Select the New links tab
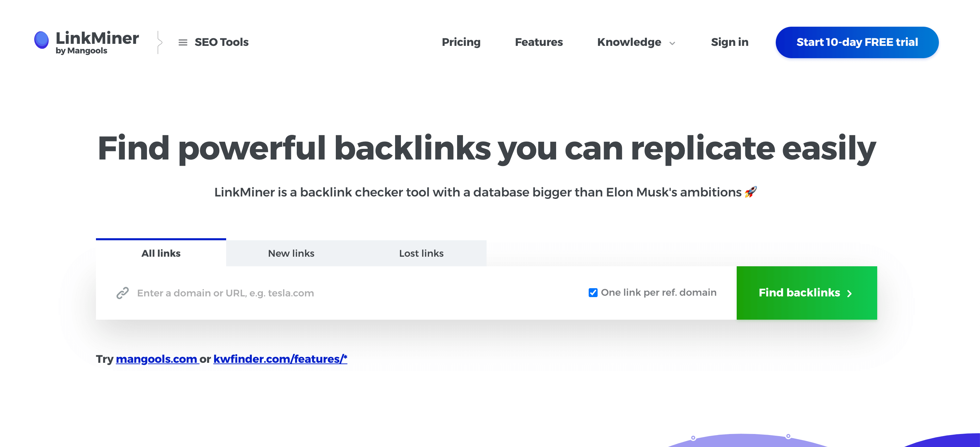The height and width of the screenshot is (447, 980). [x=291, y=253]
